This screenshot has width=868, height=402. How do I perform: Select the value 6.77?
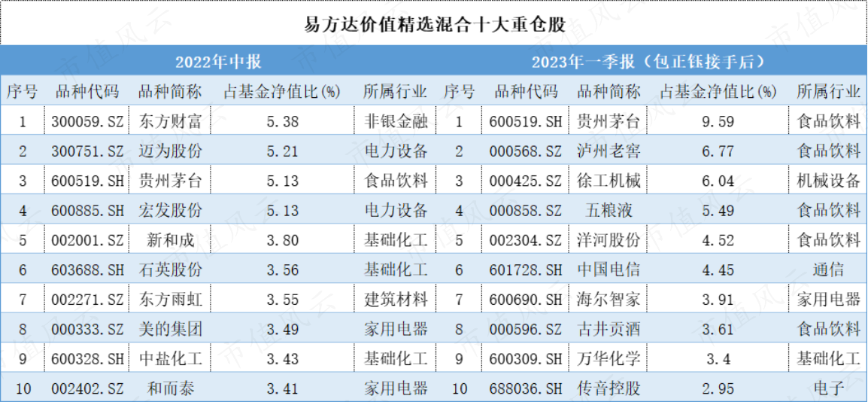(x=718, y=151)
